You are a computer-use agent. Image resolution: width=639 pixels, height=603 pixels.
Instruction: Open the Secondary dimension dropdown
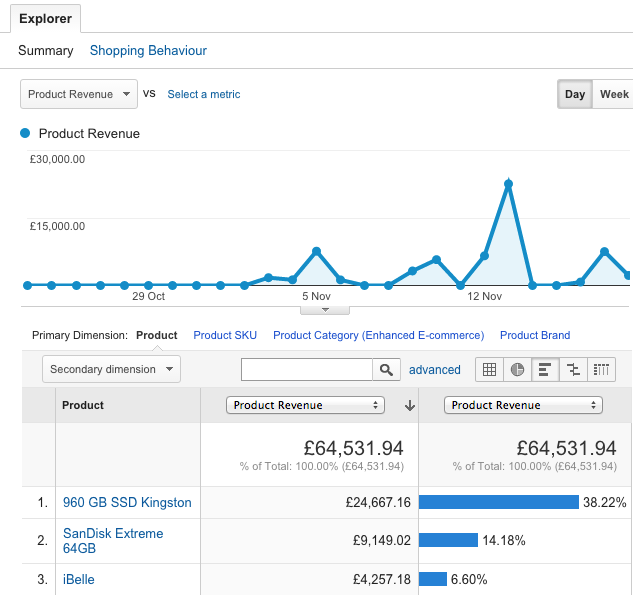click(110, 370)
